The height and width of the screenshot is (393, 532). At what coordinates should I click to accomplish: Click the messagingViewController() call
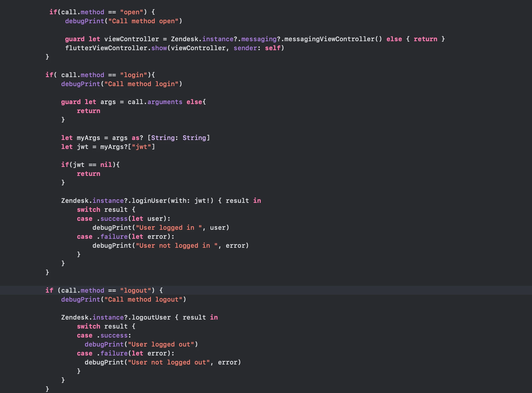pos(333,39)
